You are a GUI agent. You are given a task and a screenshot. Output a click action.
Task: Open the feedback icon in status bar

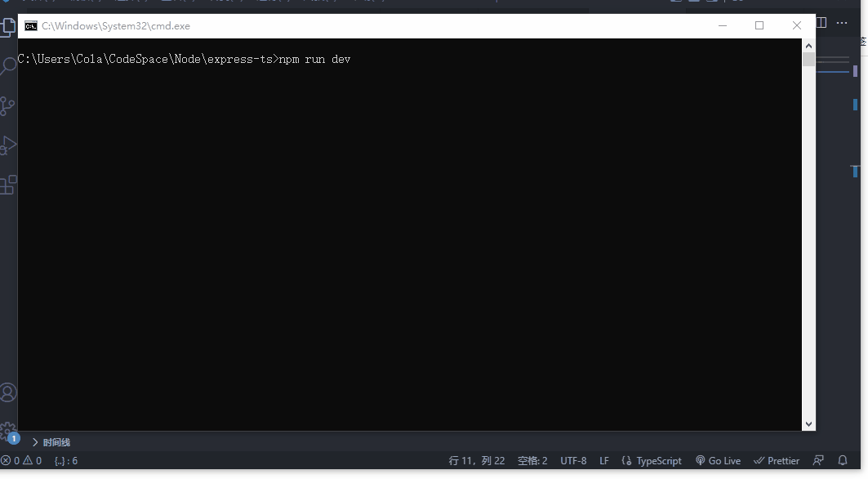pyautogui.click(x=818, y=461)
